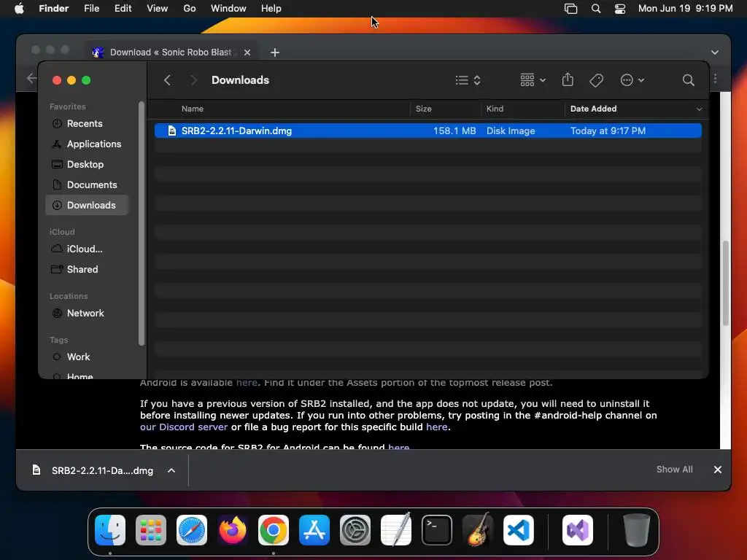The width and height of the screenshot is (747, 560).
Task: Toggle Date Added sort direction chevron
Action: 699,109
